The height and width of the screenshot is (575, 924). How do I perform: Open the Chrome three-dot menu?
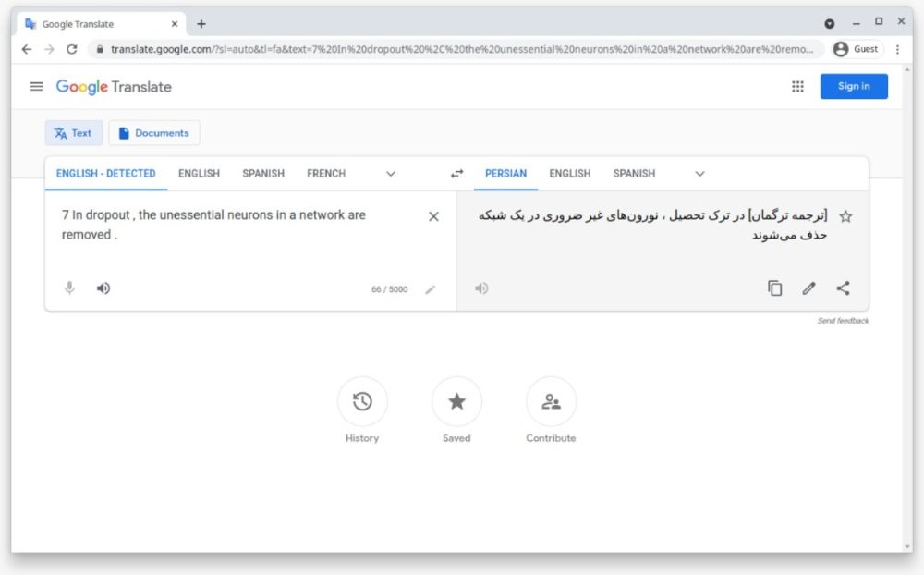(x=897, y=49)
